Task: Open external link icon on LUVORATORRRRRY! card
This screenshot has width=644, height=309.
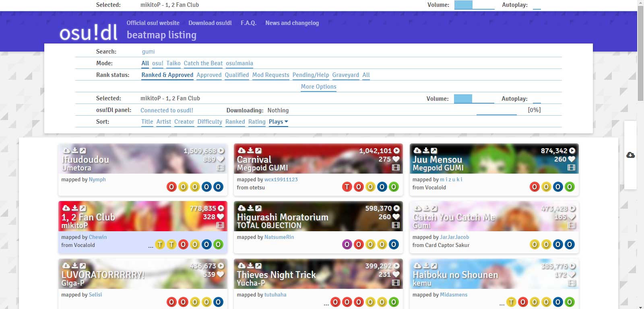Action: click(83, 266)
